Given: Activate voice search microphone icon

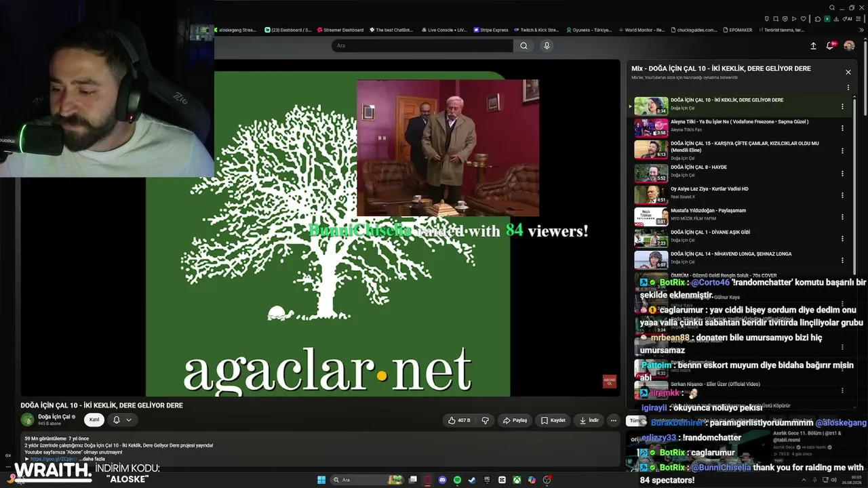Looking at the screenshot, I should click(547, 45).
